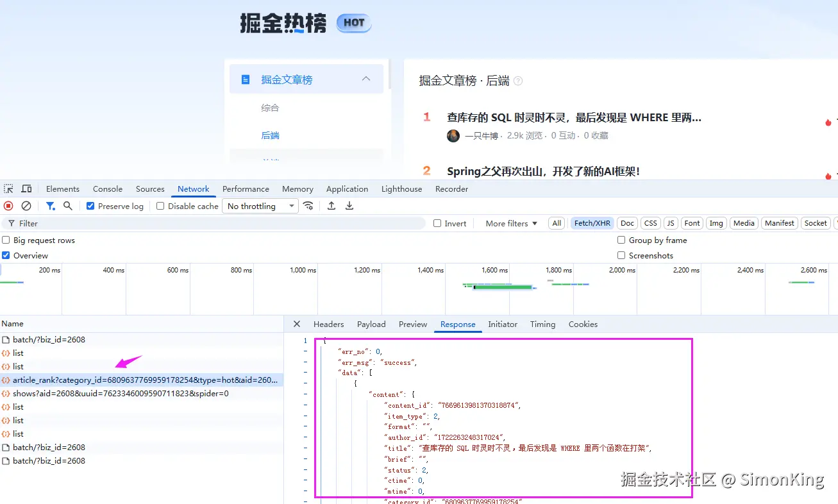Toggle the Preserve log checkbox
The width and height of the screenshot is (838, 504).
pos(90,206)
